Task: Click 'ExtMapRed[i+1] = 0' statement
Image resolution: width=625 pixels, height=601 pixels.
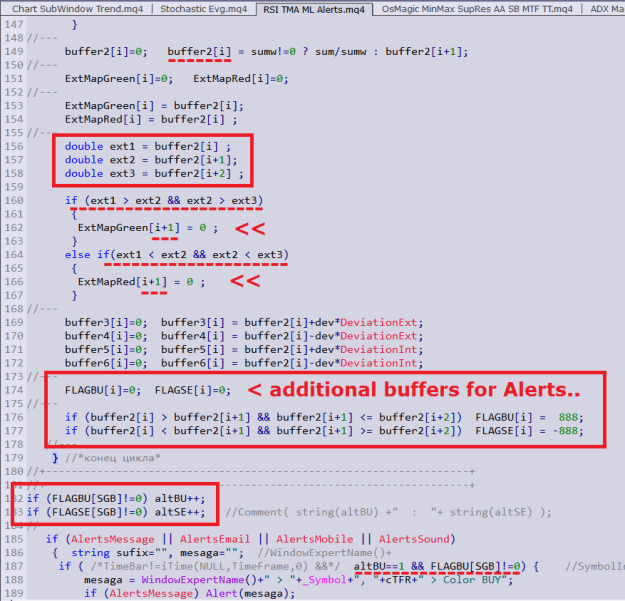Action: click(x=142, y=282)
